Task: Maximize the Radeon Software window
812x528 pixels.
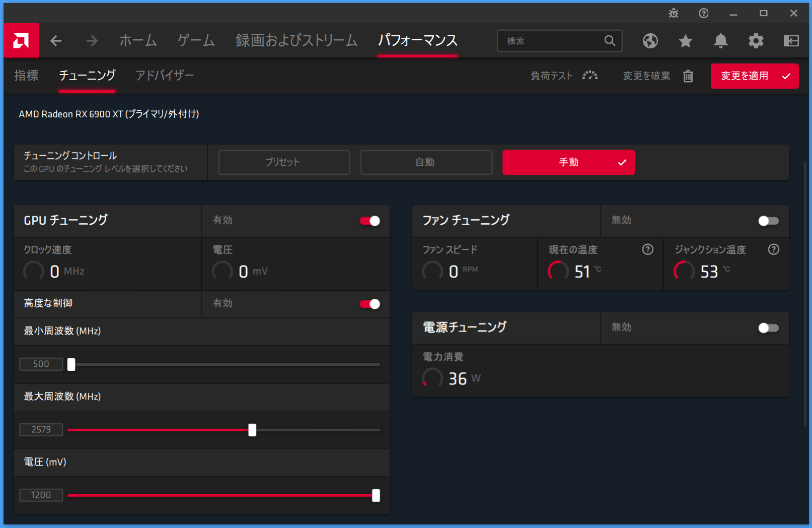Action: pos(764,14)
